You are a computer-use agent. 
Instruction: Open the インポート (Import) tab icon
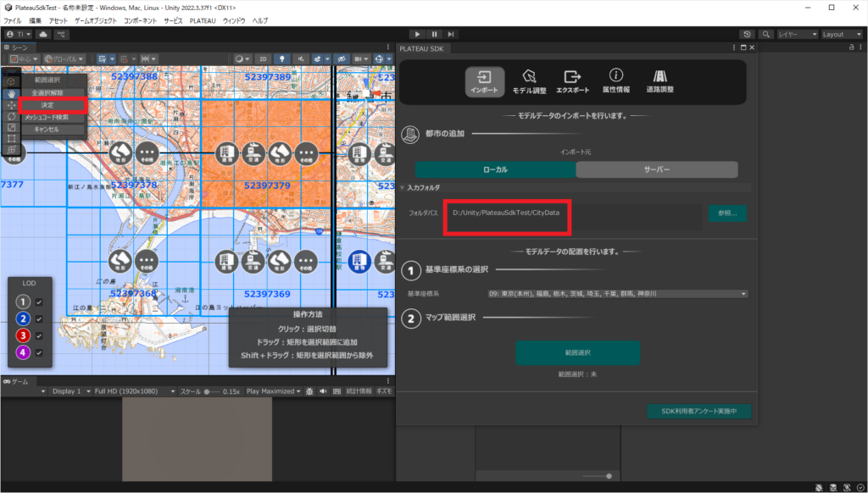(x=484, y=81)
